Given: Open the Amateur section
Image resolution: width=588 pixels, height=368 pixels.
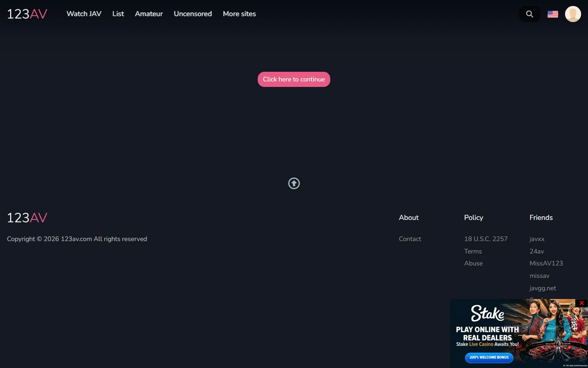Looking at the screenshot, I should (148, 14).
